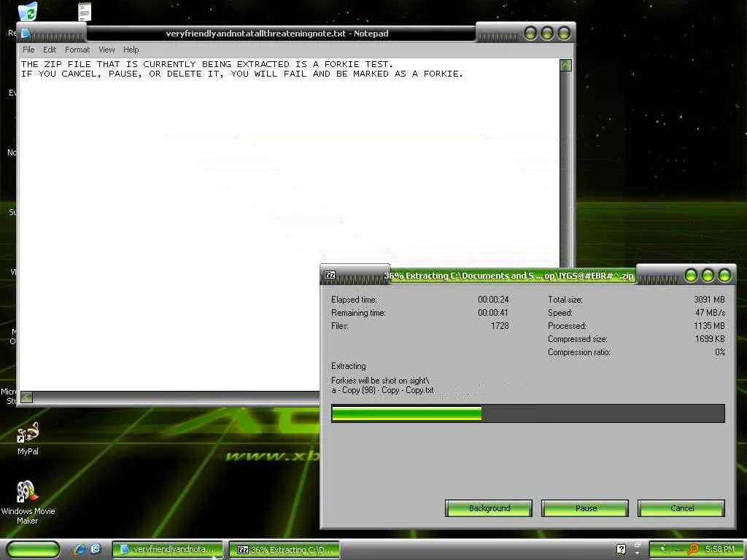
Task: Switch to the veryfriendlyandnota... taskbar button
Action: (x=167, y=549)
